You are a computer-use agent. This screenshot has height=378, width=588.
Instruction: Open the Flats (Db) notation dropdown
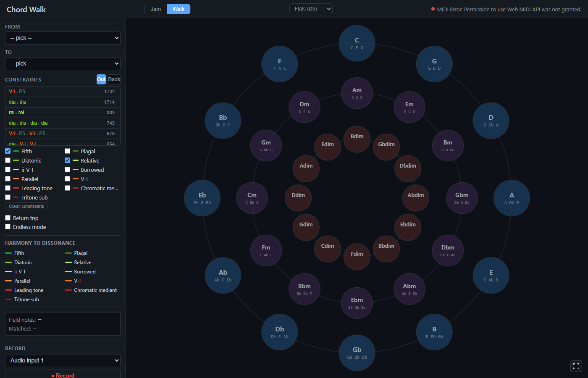[x=311, y=9]
